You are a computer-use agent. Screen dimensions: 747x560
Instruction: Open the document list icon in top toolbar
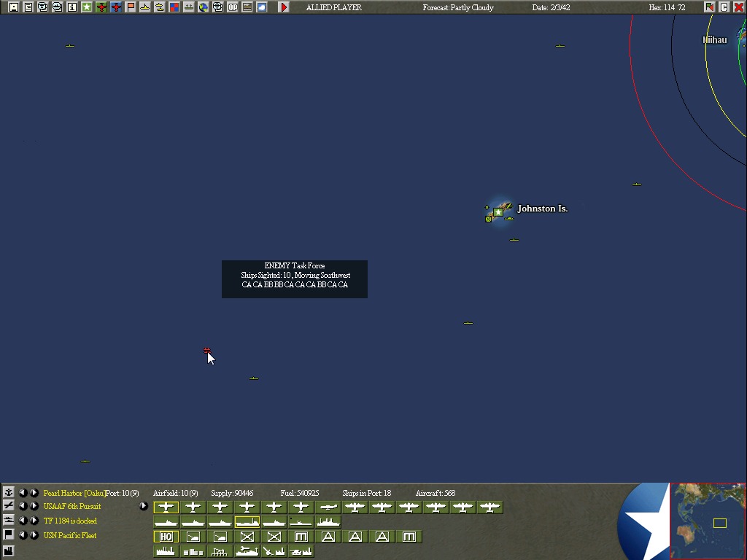[x=28, y=7]
